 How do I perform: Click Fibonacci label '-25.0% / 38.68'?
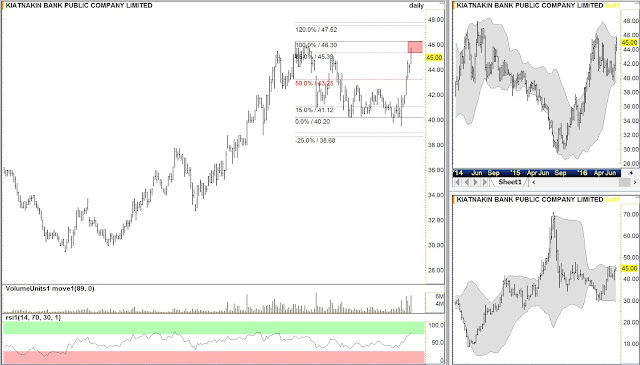pos(315,140)
